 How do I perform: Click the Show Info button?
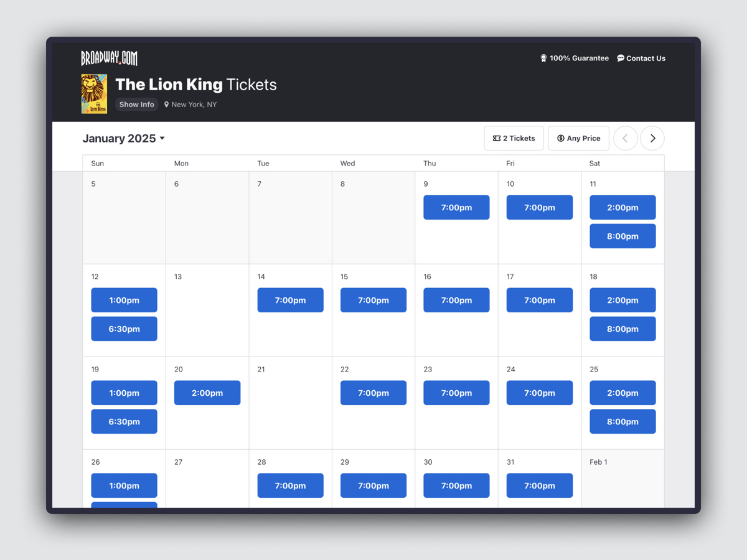[x=136, y=105]
